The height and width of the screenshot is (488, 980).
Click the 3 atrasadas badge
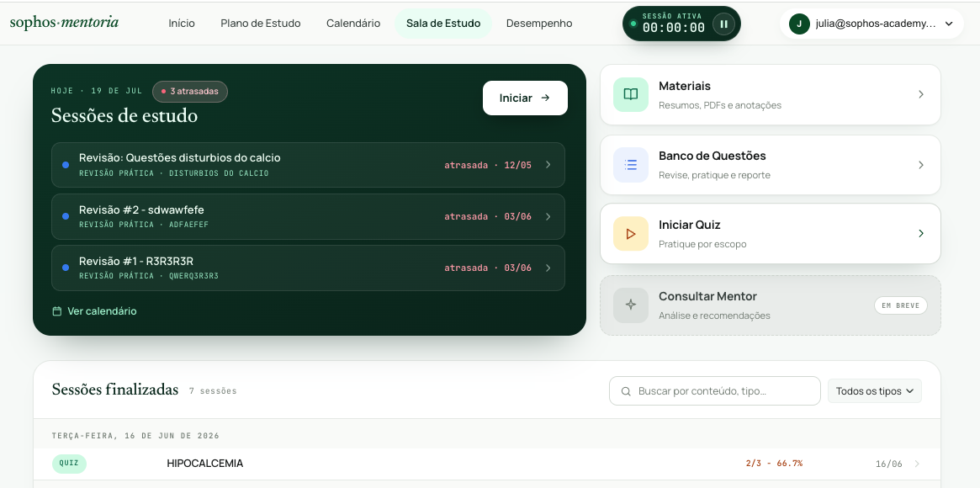coord(190,91)
